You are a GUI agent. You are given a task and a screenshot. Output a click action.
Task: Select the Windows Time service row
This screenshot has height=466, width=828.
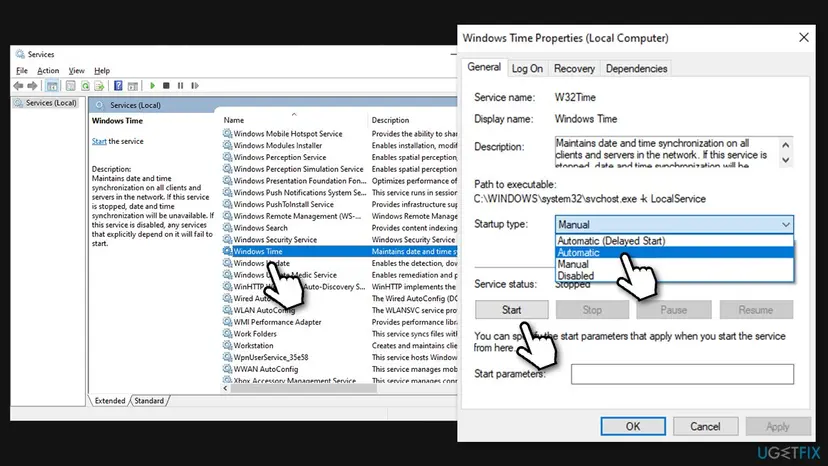(x=340, y=251)
